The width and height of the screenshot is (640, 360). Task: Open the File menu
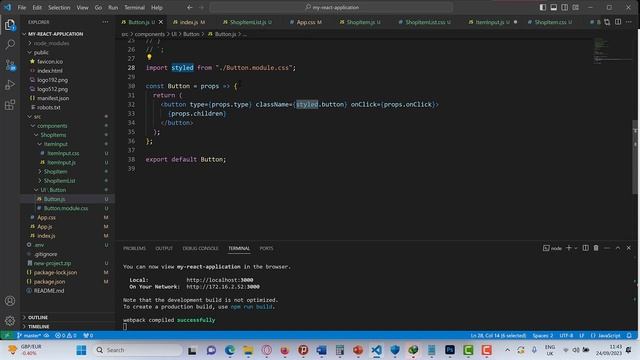coord(22,7)
